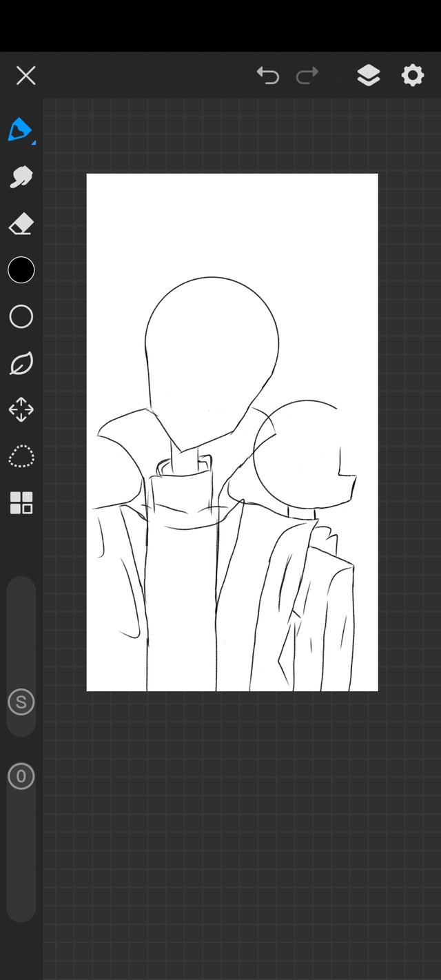Image resolution: width=441 pixels, height=980 pixels.
Task: Select the Smudge blend tool
Action: (21, 176)
